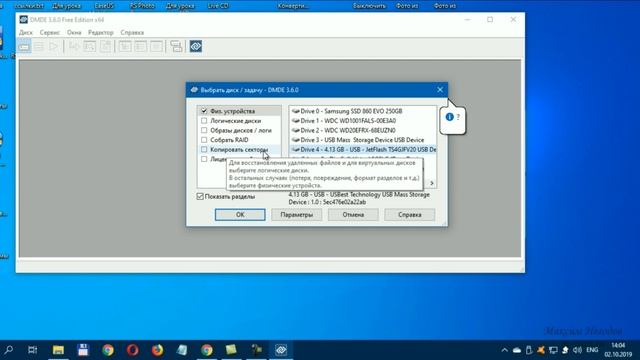Click the Параметры button
The width and height of the screenshot is (640, 360).
pos(297,215)
